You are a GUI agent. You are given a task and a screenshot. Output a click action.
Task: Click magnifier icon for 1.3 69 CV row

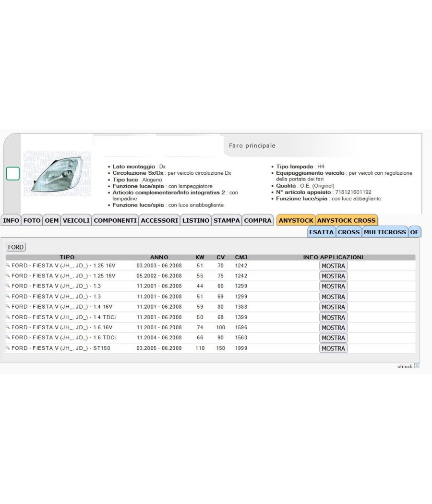point(8,296)
